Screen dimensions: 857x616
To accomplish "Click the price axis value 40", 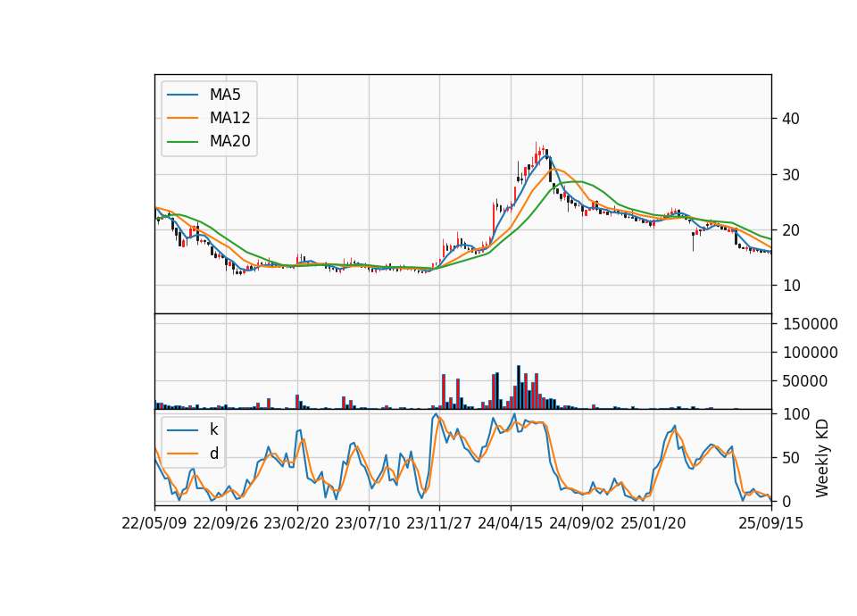I will pos(790,119).
